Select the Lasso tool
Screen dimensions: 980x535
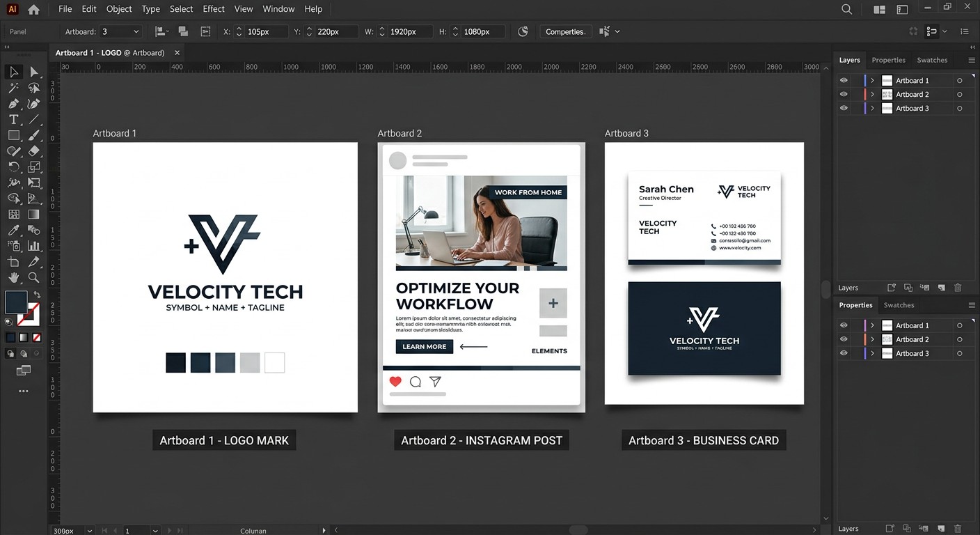pos(33,88)
